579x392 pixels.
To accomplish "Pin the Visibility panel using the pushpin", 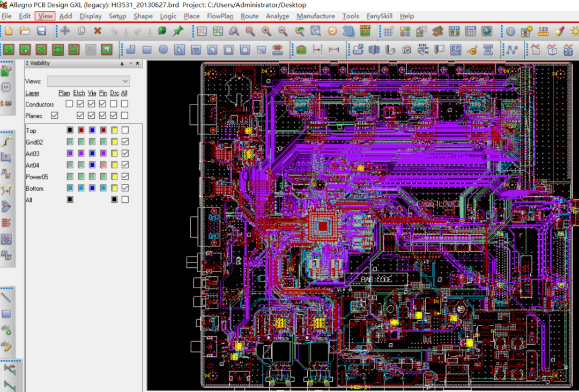I will [x=122, y=63].
